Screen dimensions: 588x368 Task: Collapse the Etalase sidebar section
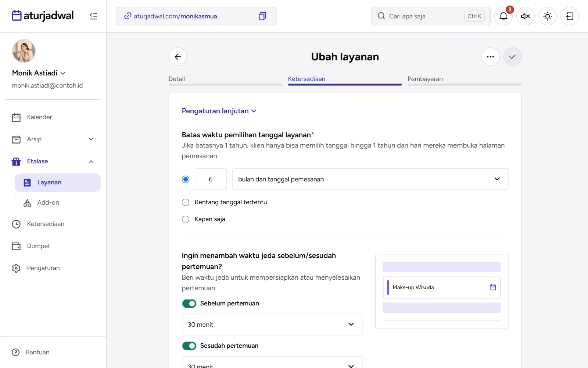(x=53, y=162)
